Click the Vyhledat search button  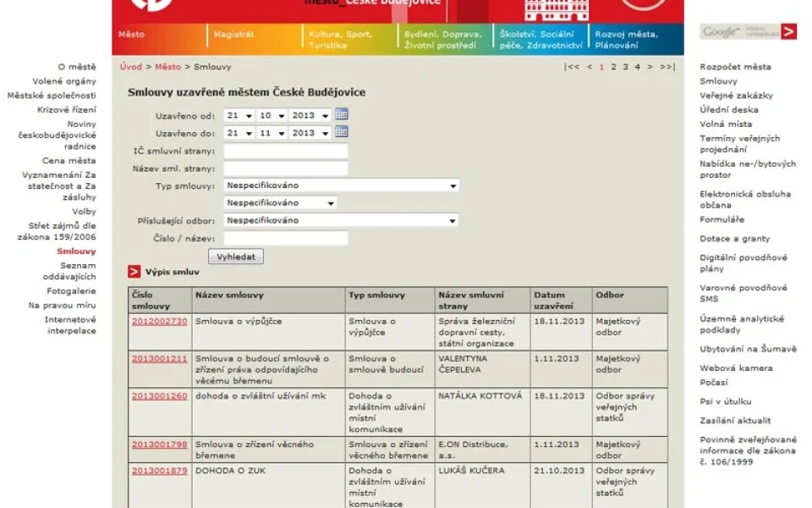coord(236,257)
